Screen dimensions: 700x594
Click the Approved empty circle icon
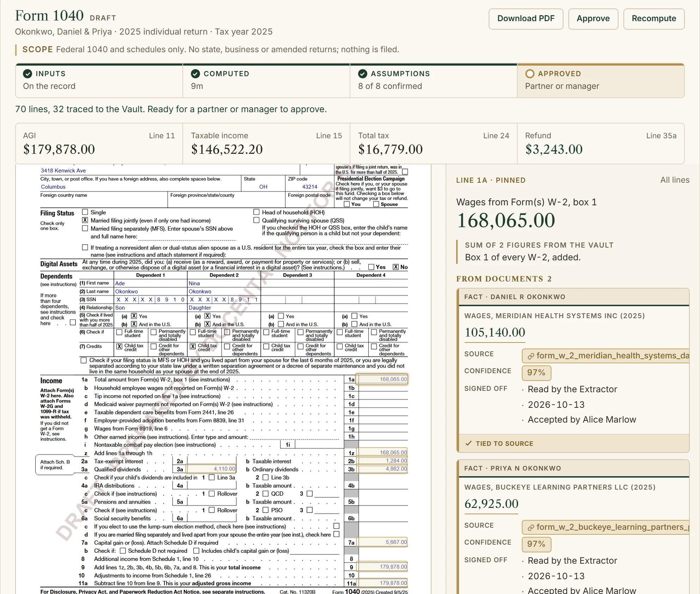(530, 74)
